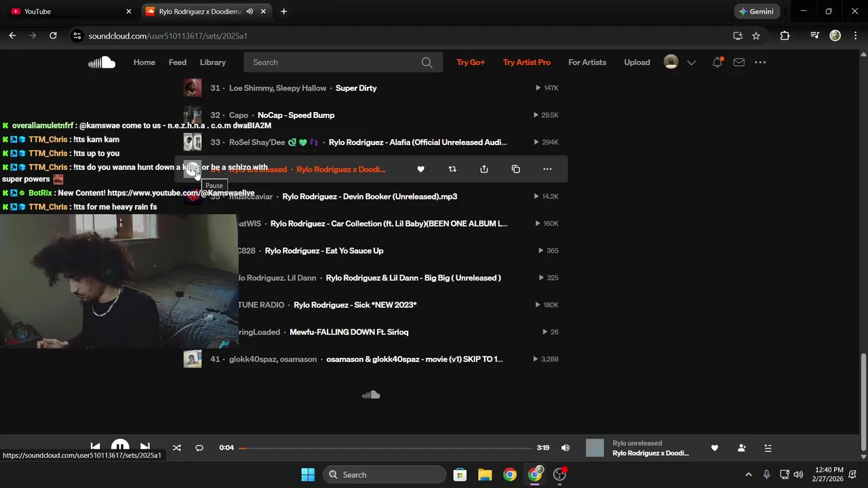Share the Rylo unreleased track row

pyautogui.click(x=484, y=169)
